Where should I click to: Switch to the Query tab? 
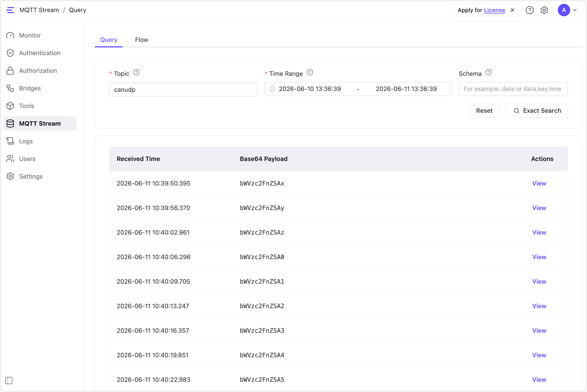[109, 40]
